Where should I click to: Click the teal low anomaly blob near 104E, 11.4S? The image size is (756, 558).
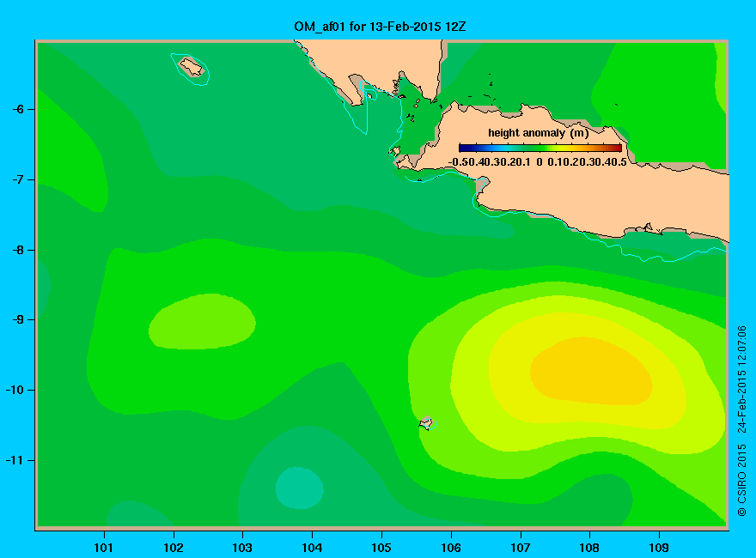click(x=300, y=488)
